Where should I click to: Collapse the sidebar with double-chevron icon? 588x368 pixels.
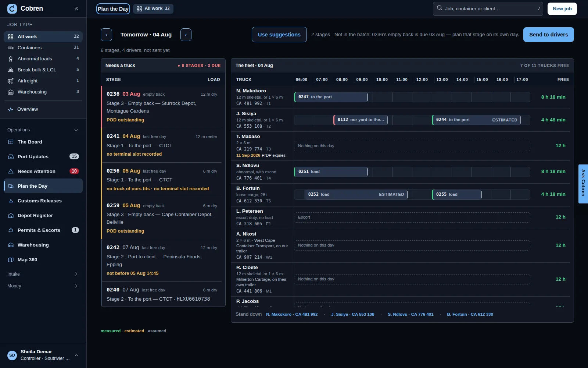[76, 8]
